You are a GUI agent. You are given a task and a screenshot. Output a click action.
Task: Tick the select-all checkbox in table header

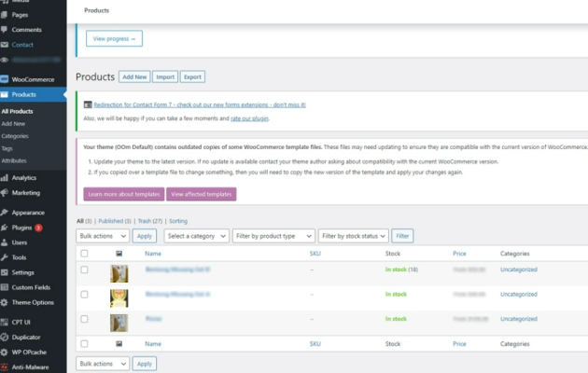pos(84,254)
